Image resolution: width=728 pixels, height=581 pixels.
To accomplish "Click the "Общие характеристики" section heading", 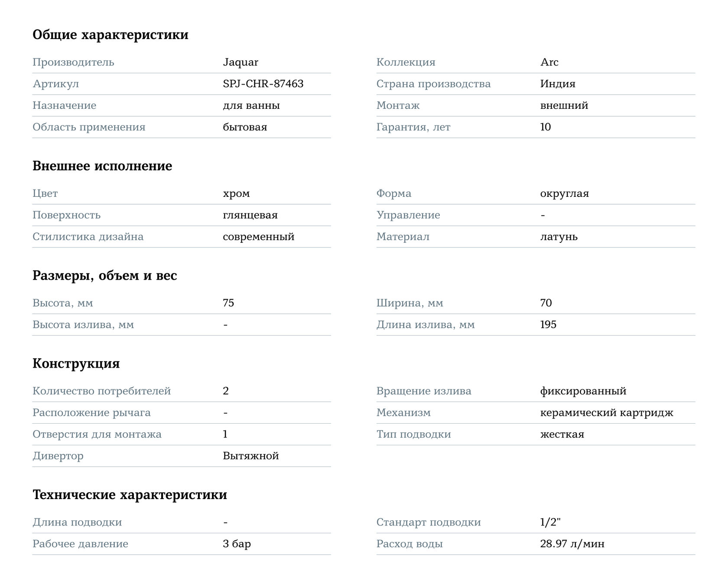I will coord(110,35).
